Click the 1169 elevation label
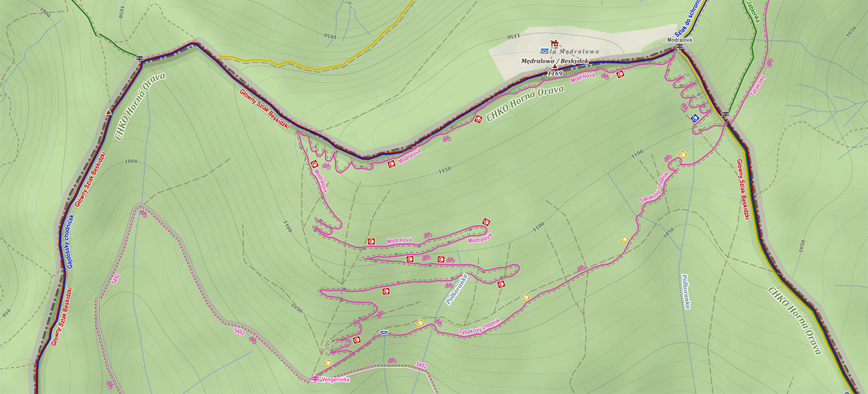This screenshot has width=868, height=394. [554, 73]
